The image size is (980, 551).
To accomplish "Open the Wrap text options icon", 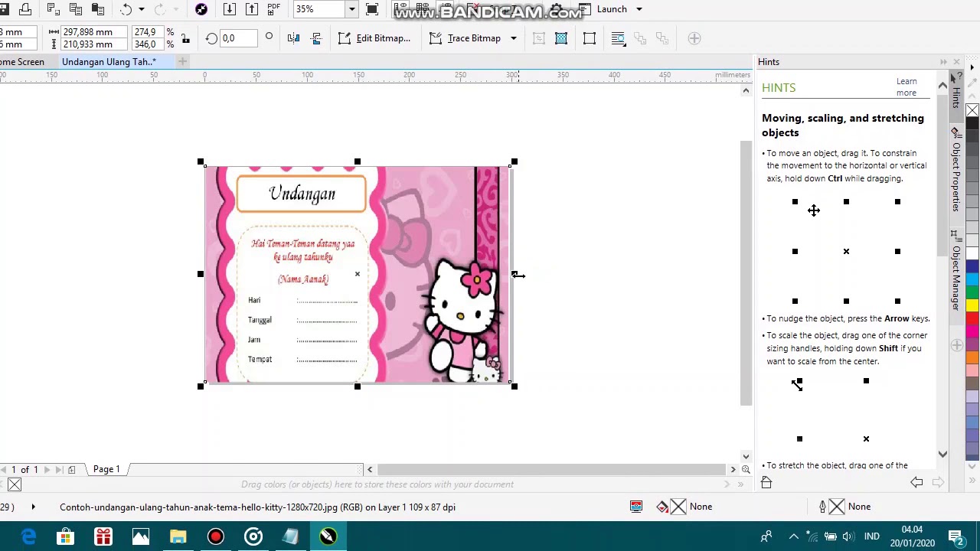I will coord(619,38).
